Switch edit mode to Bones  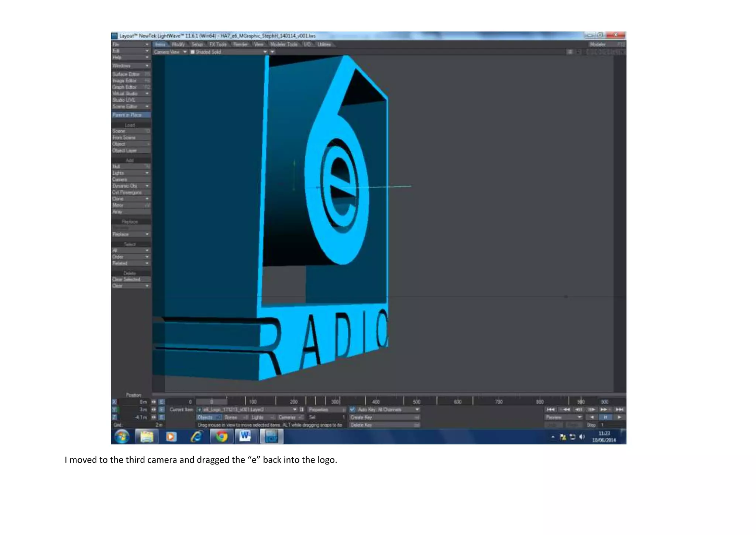[236, 417]
